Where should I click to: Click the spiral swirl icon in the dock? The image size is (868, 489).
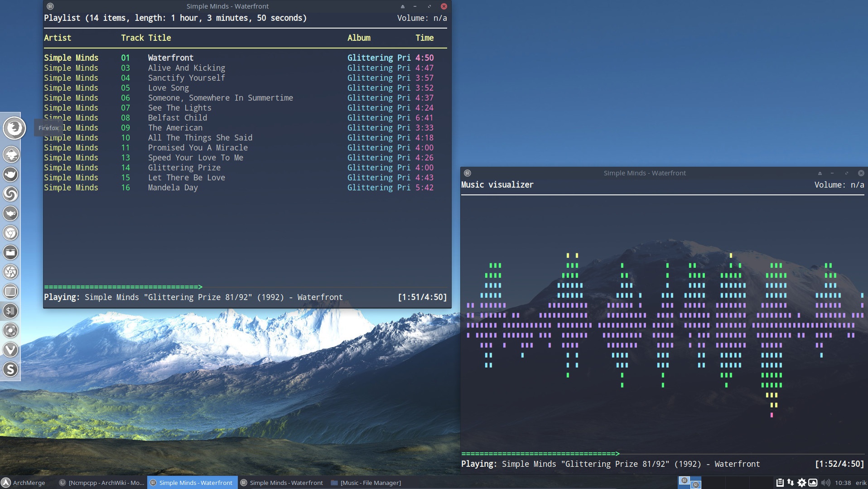pyautogui.click(x=11, y=194)
